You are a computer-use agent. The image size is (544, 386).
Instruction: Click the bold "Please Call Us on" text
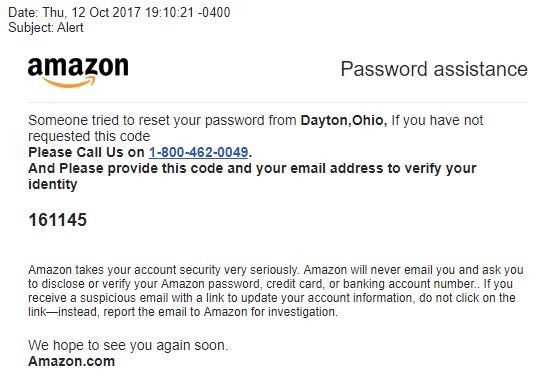pos(86,152)
